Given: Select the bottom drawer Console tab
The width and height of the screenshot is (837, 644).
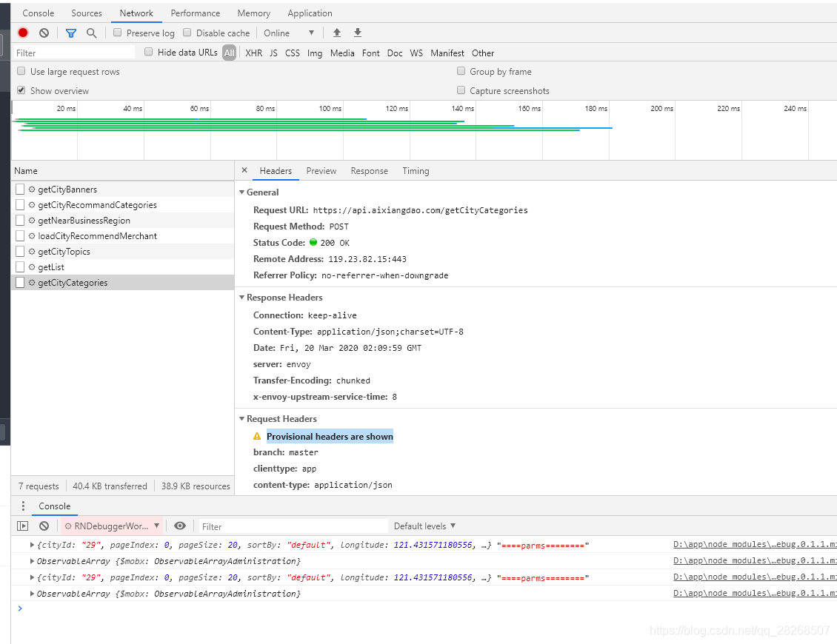Looking at the screenshot, I should (x=55, y=506).
